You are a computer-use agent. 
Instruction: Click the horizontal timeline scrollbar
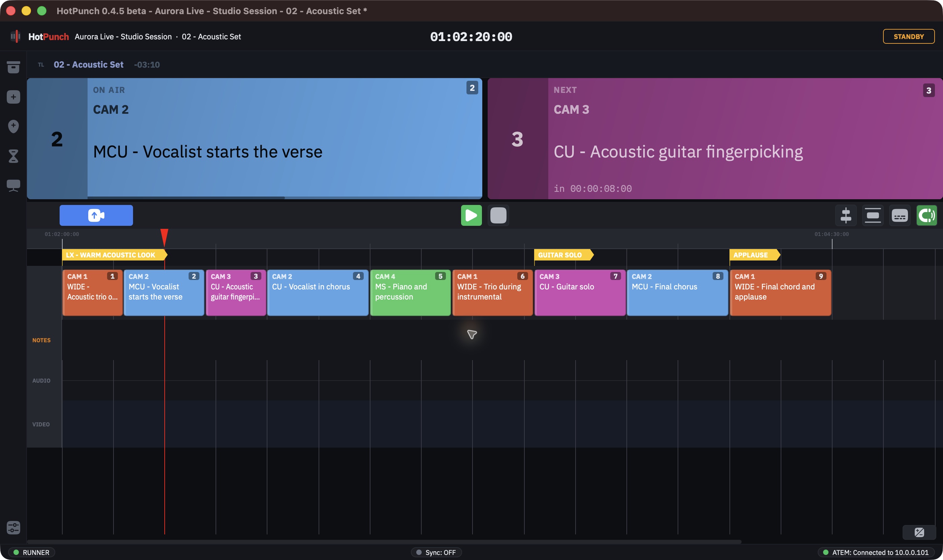(x=384, y=541)
